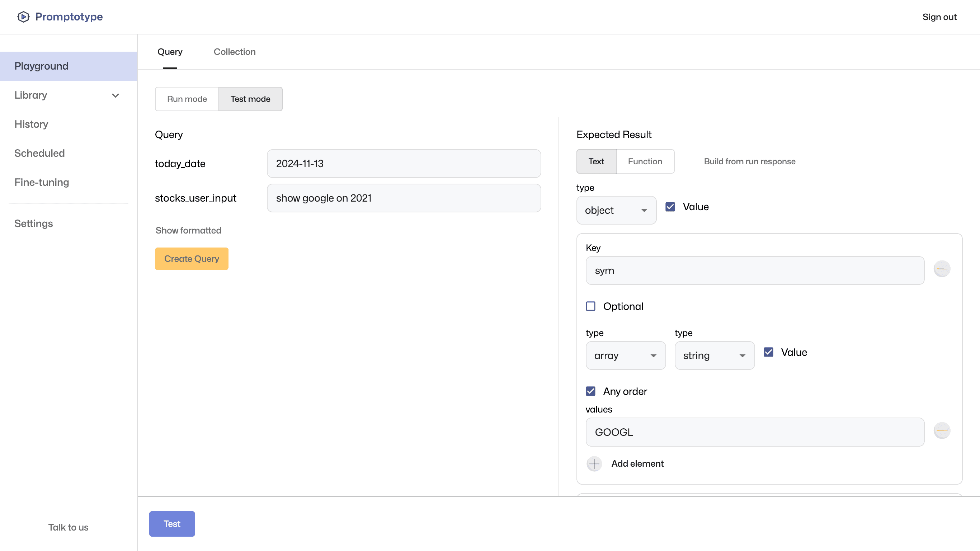Screen dimensions: 980x551
Task: Enable the Optional checkbox
Action: 590,306
